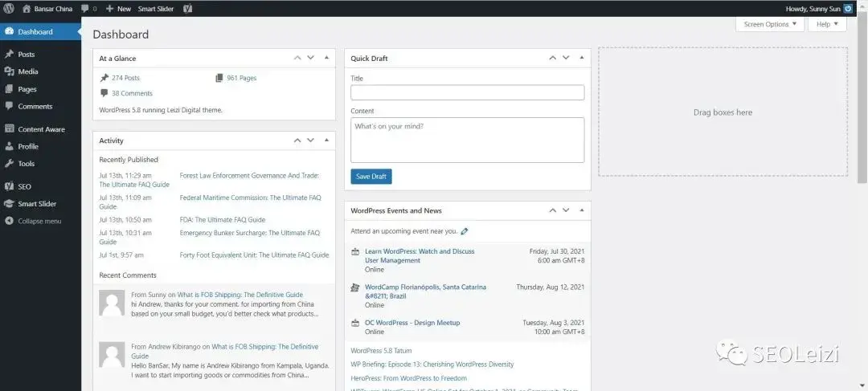Collapse the Activity panel
Viewport: 868px width, 391px height.
click(326, 141)
